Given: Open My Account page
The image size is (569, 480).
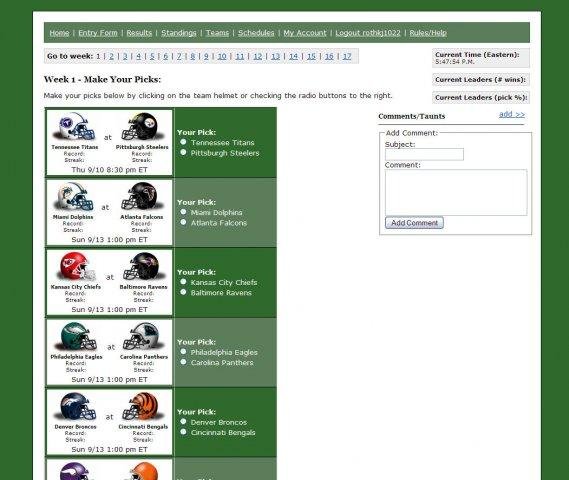Looking at the screenshot, I should [305, 33].
